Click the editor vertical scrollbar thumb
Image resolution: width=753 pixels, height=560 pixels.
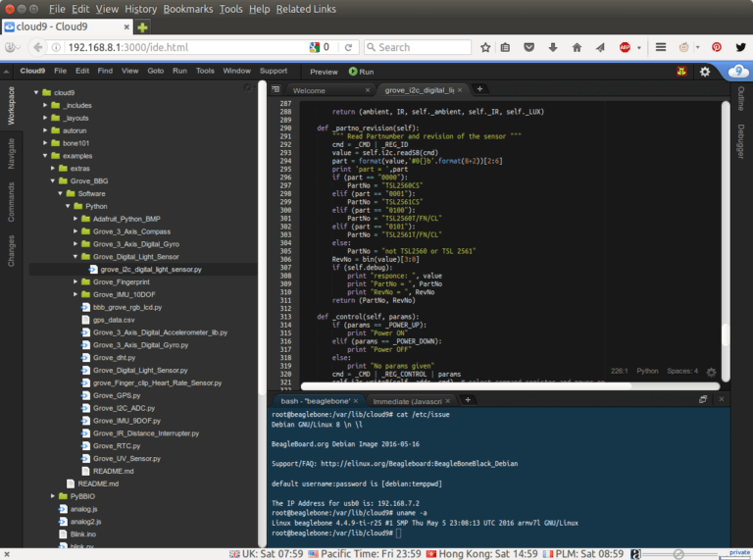pos(726,334)
